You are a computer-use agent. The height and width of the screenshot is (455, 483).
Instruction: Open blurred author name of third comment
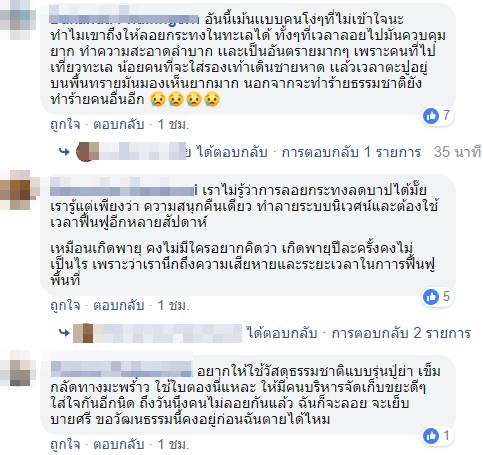coord(122,369)
